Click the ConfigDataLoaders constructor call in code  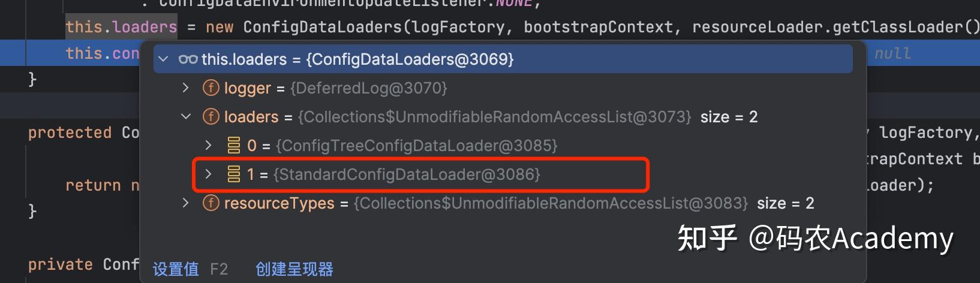[322, 27]
